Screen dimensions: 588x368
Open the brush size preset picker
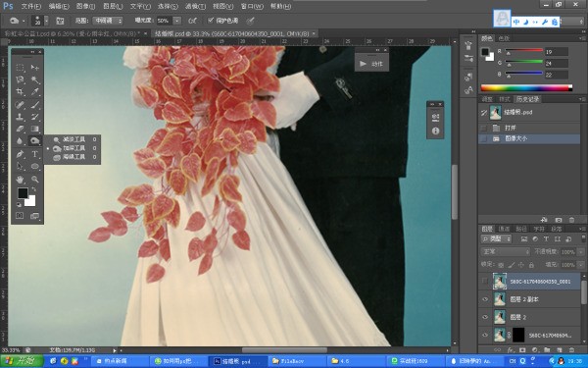point(46,21)
